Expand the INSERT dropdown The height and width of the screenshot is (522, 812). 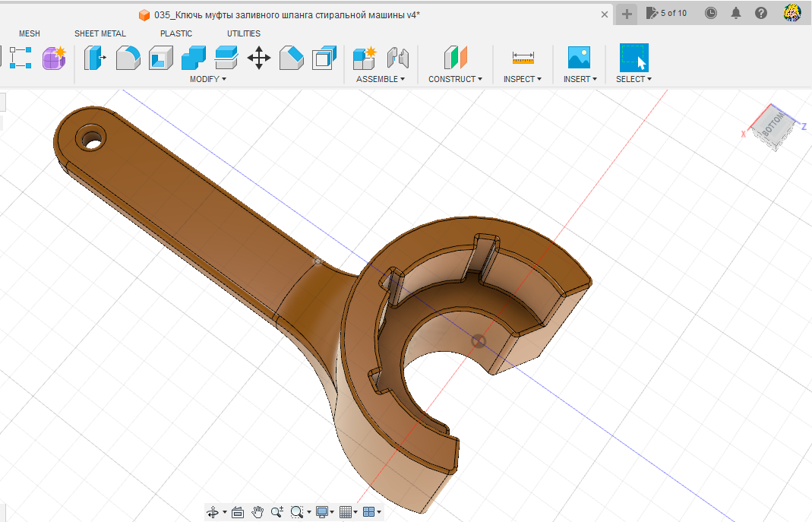coord(580,79)
